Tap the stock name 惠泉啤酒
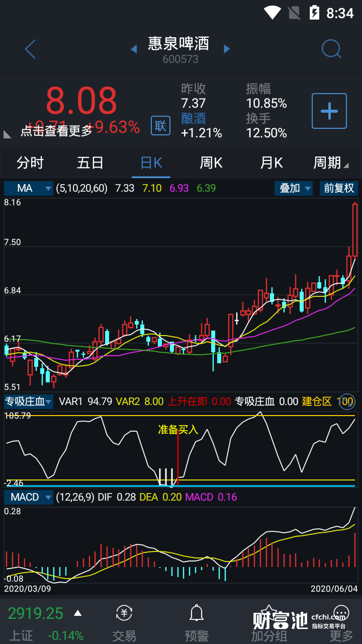 click(x=178, y=43)
